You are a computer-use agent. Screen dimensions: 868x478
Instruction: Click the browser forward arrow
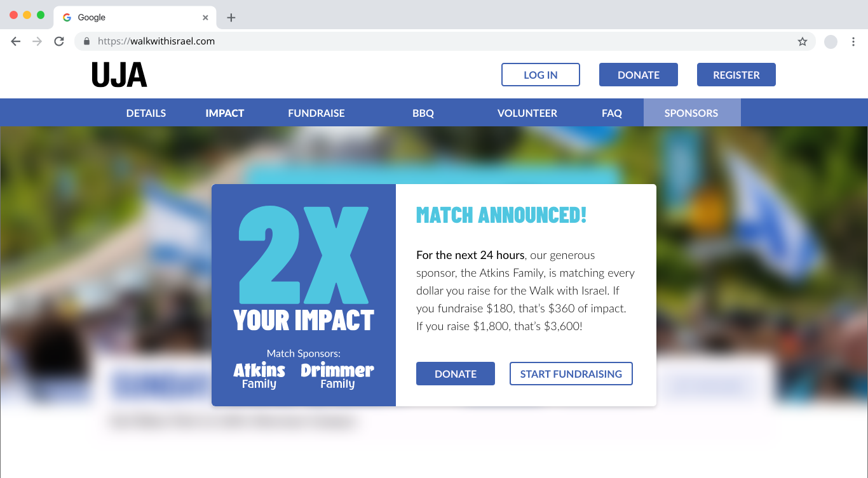pos(37,41)
